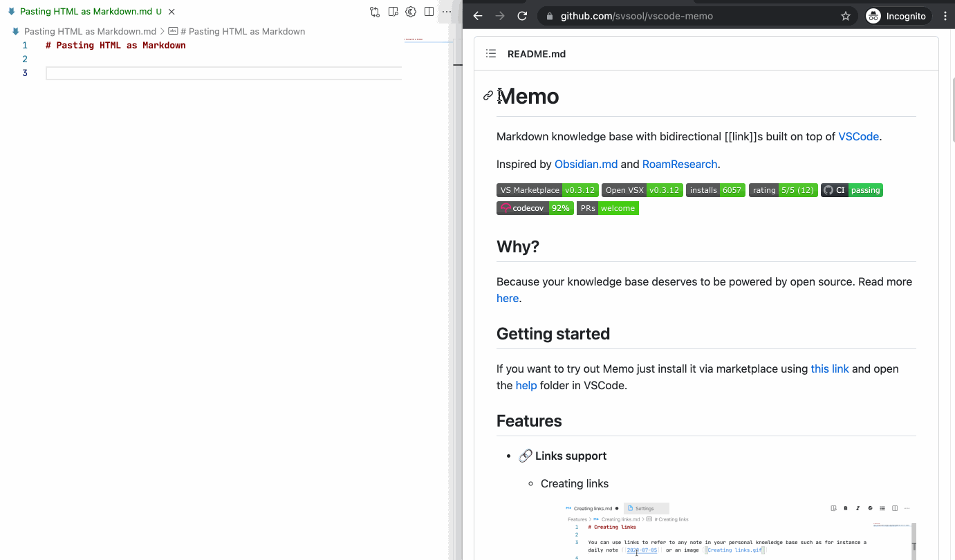The height and width of the screenshot is (560, 955).
Task: Bookmark this page with star icon
Action: point(845,16)
